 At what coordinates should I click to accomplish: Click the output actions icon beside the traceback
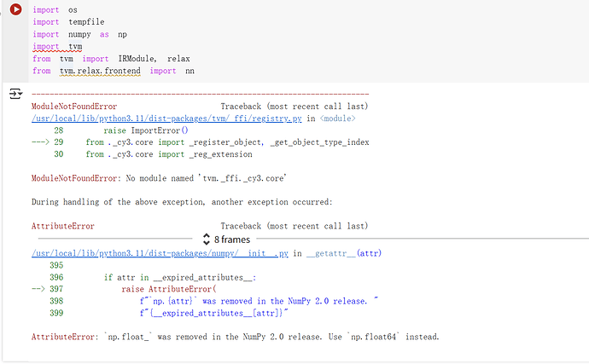tap(15, 94)
